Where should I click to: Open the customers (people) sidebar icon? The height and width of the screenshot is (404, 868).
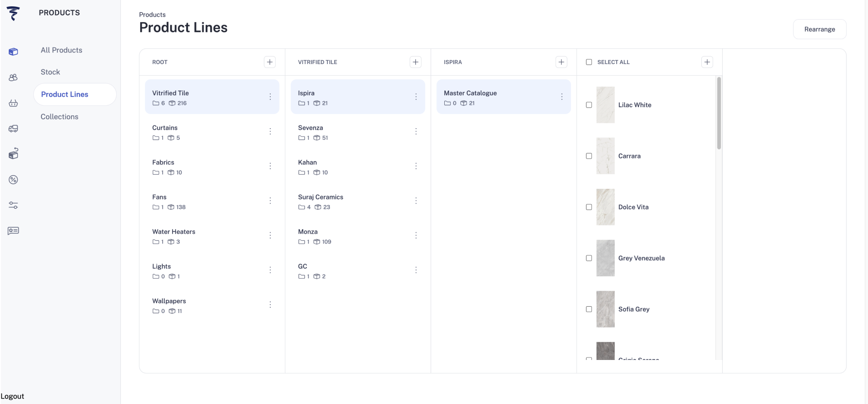pyautogui.click(x=13, y=77)
